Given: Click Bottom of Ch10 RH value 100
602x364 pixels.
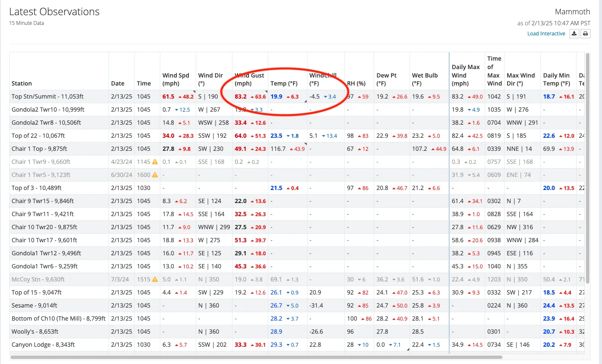Looking at the screenshot, I should tap(352, 318).
